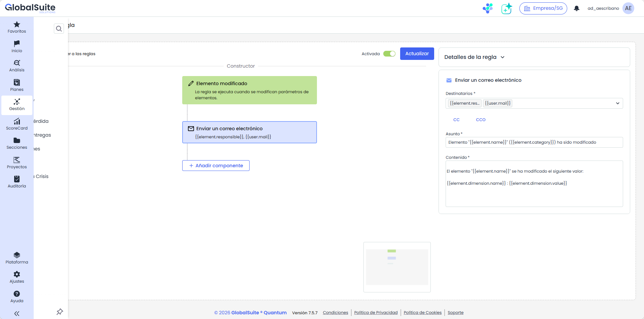The width and height of the screenshot is (644, 319).
Task: Click the return to rules link
Action: pos(82,54)
